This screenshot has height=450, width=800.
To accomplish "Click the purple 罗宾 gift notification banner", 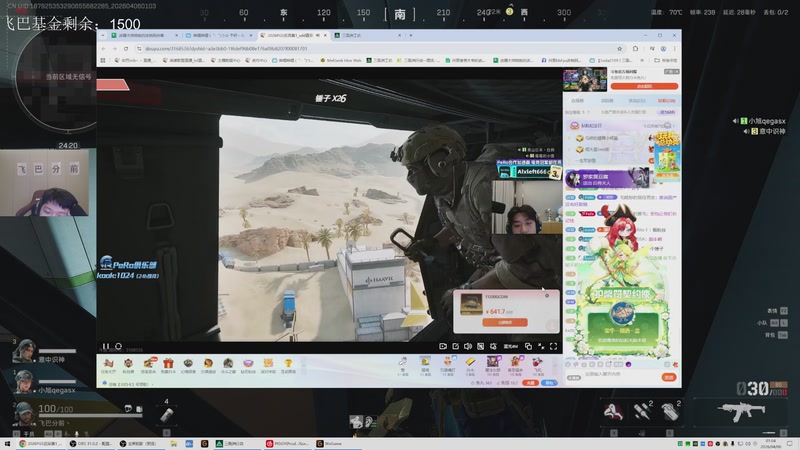I will 607,179.
